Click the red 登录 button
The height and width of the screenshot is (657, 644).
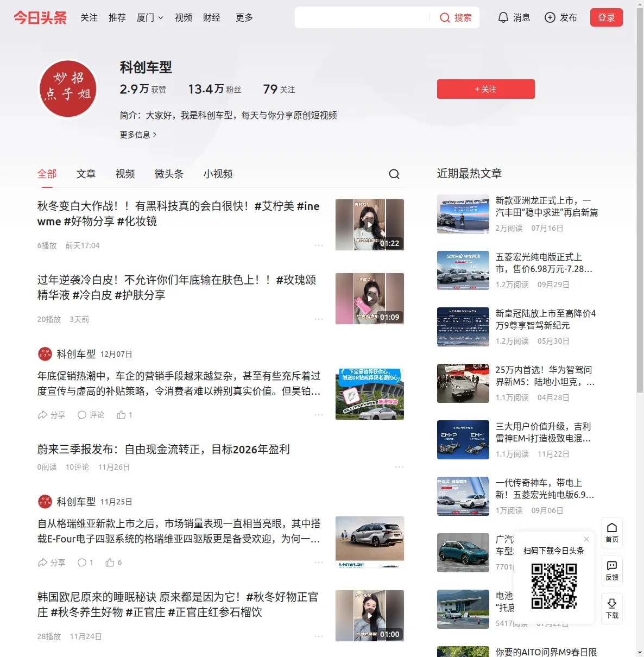click(607, 18)
